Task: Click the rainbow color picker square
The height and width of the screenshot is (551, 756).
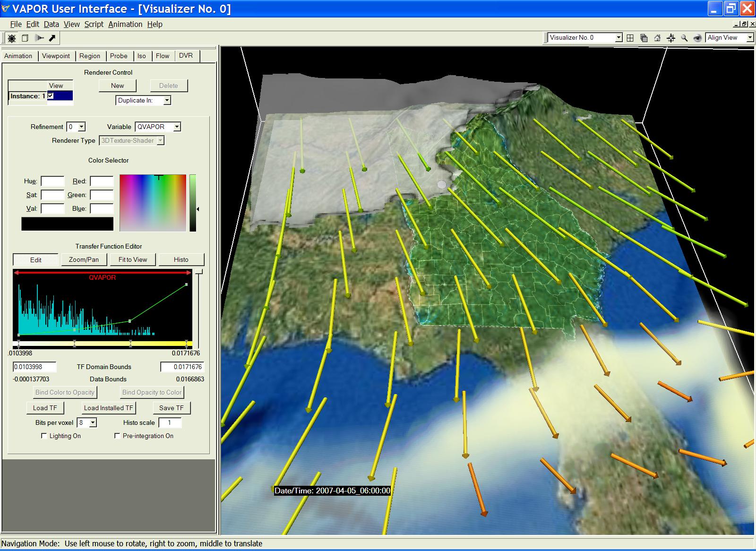Action: (x=153, y=203)
